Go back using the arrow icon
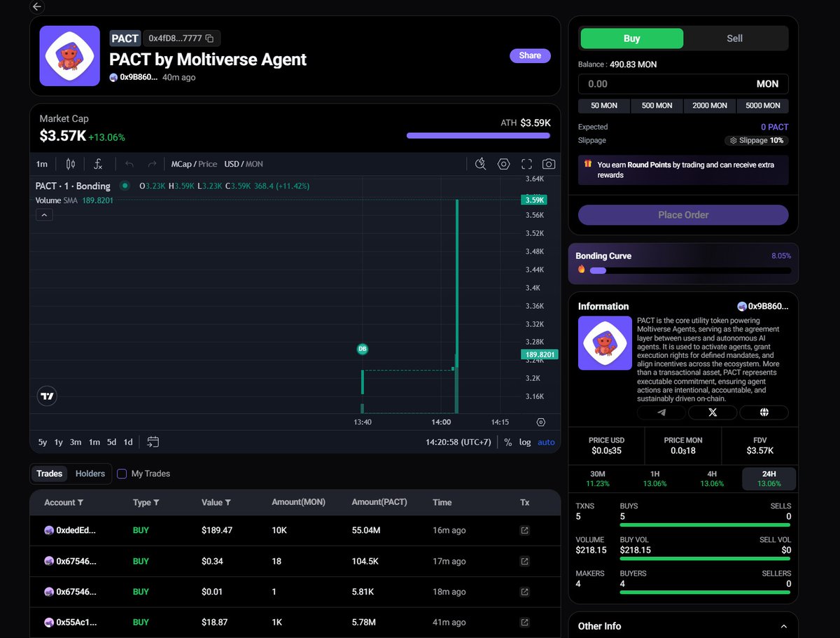Image resolution: width=840 pixels, height=638 pixels. point(37,7)
